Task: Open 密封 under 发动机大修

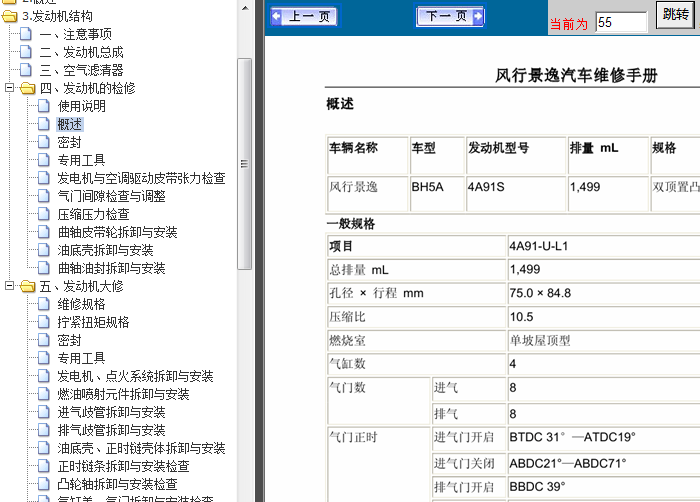Action: (x=69, y=340)
